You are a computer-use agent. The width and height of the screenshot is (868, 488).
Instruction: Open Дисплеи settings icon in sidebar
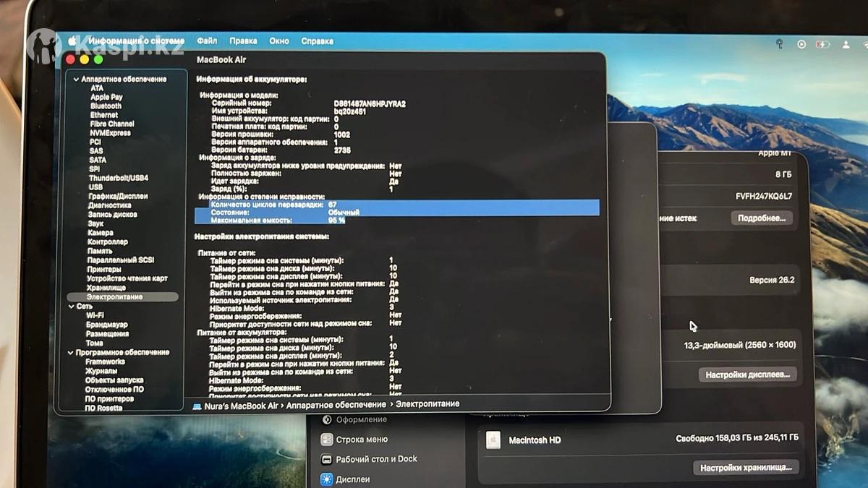pos(327,479)
